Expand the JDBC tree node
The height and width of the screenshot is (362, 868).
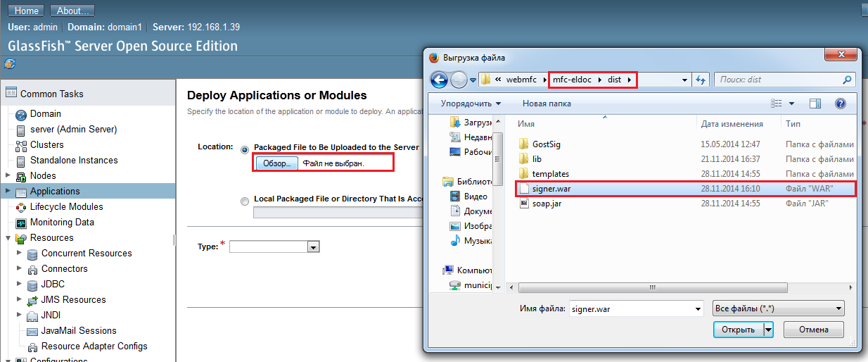(x=19, y=285)
